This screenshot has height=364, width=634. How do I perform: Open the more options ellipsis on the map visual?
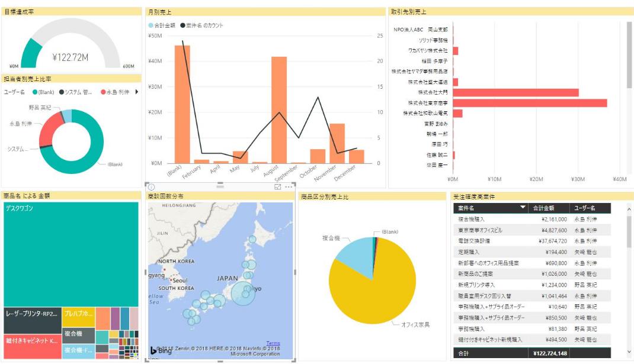tap(289, 187)
